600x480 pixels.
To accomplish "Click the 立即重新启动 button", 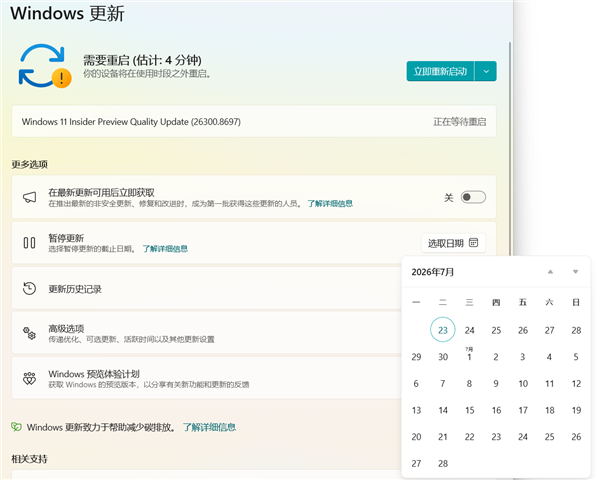I will (x=440, y=71).
